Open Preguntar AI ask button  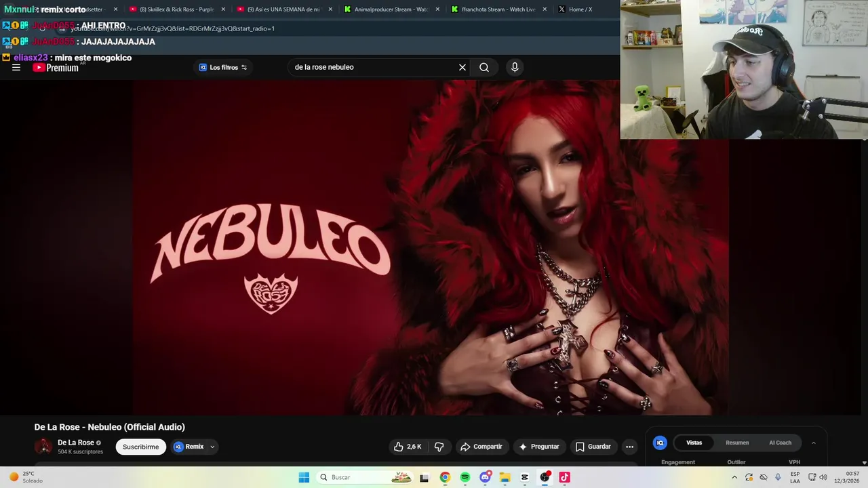539,447
